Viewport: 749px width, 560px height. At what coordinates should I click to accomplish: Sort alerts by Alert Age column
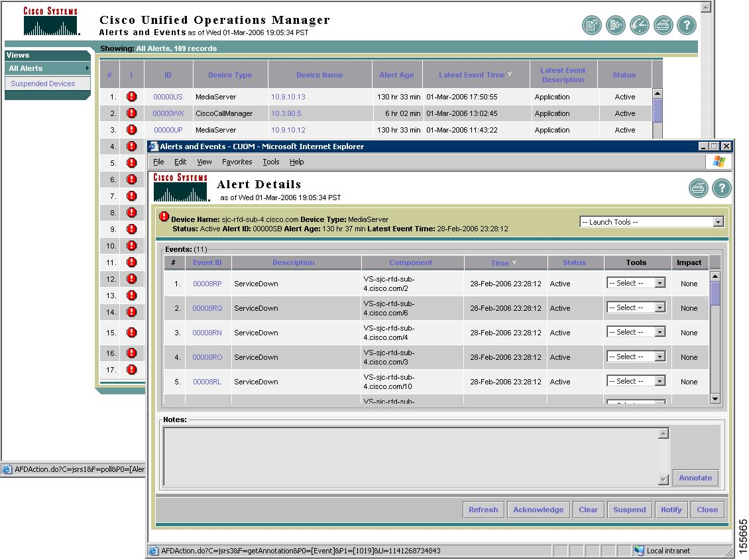(396, 75)
